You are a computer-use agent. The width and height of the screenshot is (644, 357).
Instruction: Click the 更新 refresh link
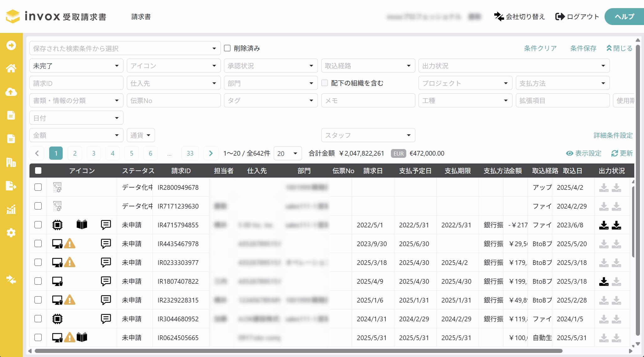(x=622, y=153)
